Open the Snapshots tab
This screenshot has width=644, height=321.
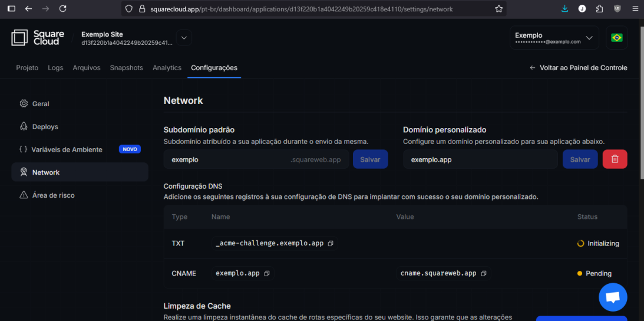(x=127, y=68)
